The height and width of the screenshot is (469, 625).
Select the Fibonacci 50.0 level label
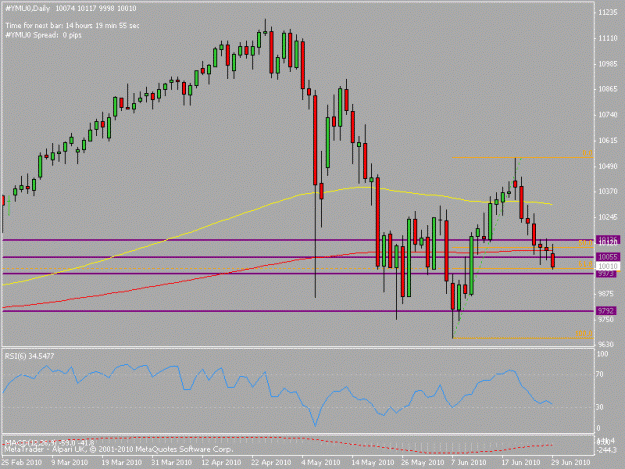point(585,243)
